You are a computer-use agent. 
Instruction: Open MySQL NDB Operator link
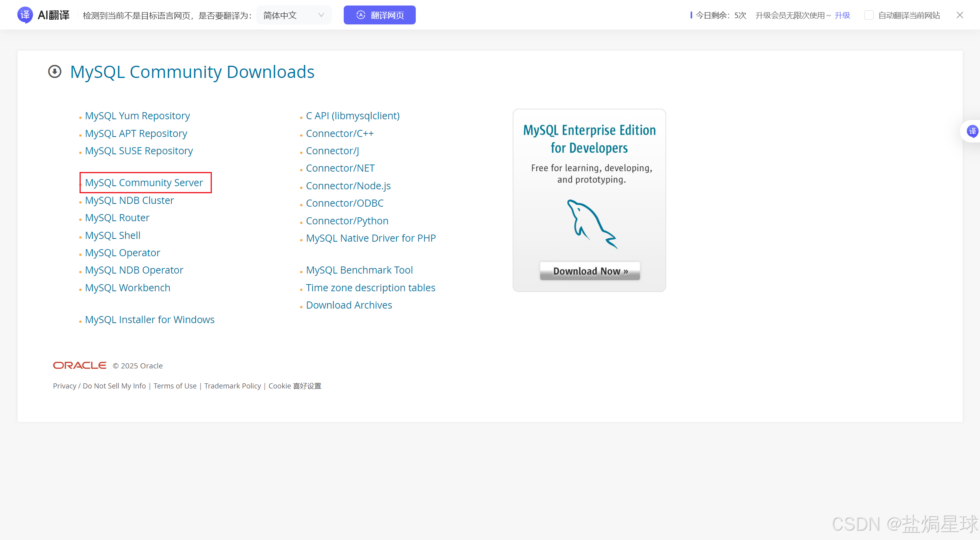134,270
